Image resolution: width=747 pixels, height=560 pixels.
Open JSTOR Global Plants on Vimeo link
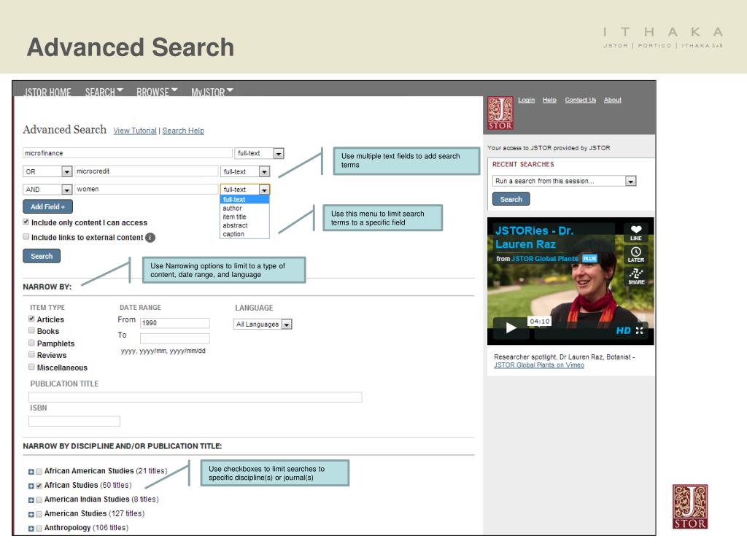click(x=539, y=365)
